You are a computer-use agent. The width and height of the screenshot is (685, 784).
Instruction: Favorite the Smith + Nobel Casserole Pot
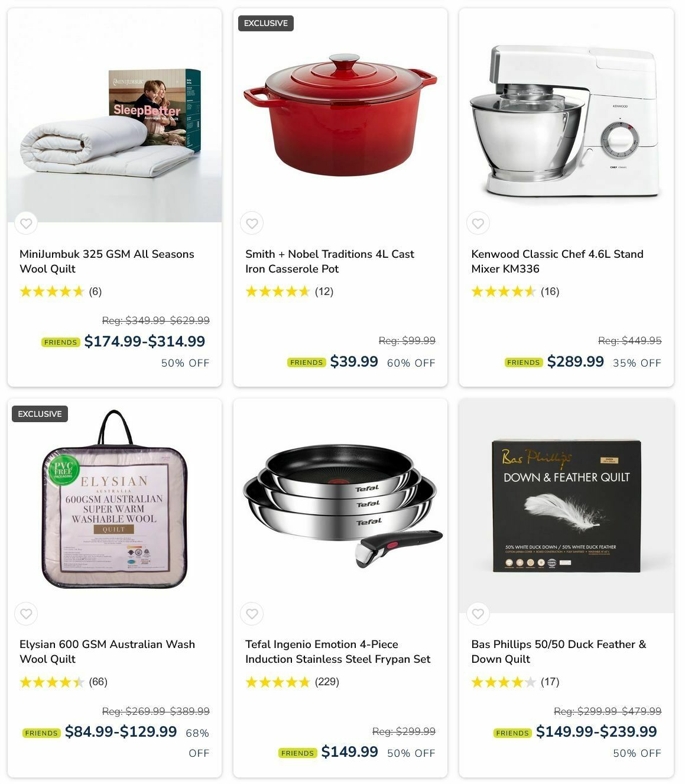tap(252, 223)
